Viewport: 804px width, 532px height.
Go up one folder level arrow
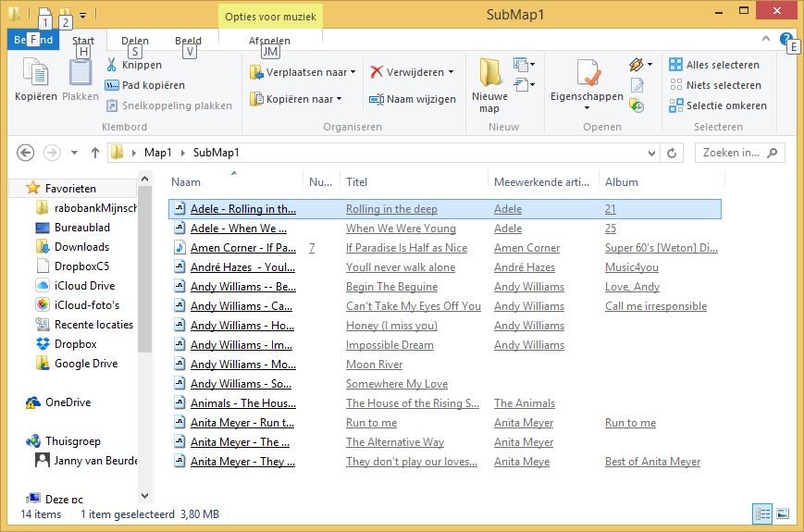(95, 153)
